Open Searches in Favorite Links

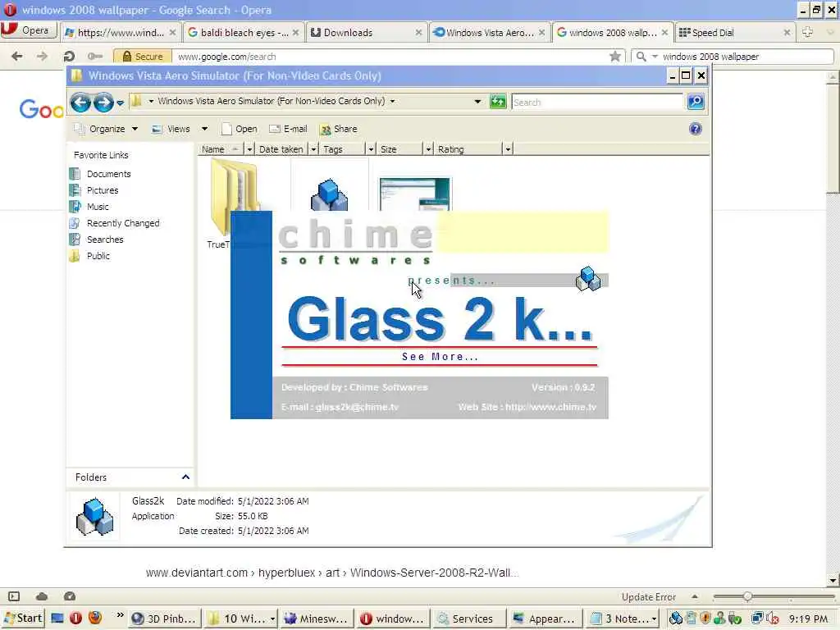point(105,240)
